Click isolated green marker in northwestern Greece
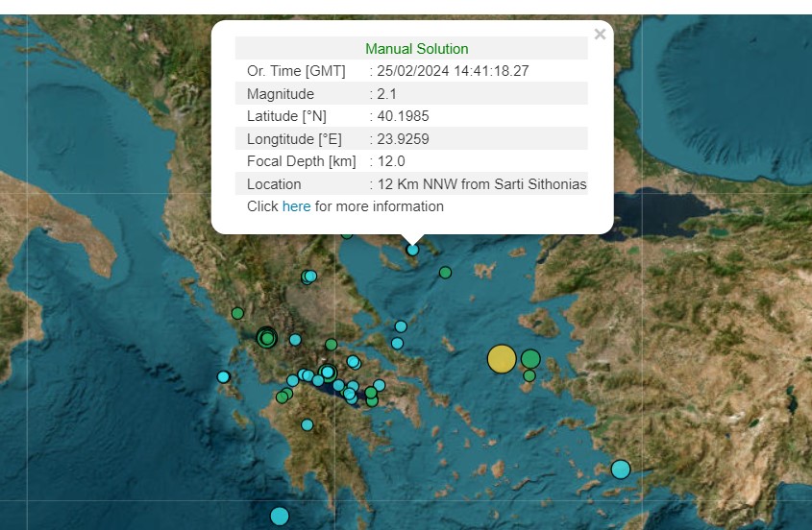812x530 pixels. [x=237, y=313]
